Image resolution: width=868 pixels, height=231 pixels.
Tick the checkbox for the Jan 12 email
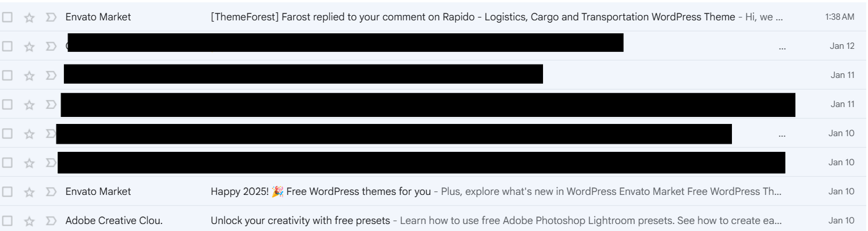click(8, 47)
